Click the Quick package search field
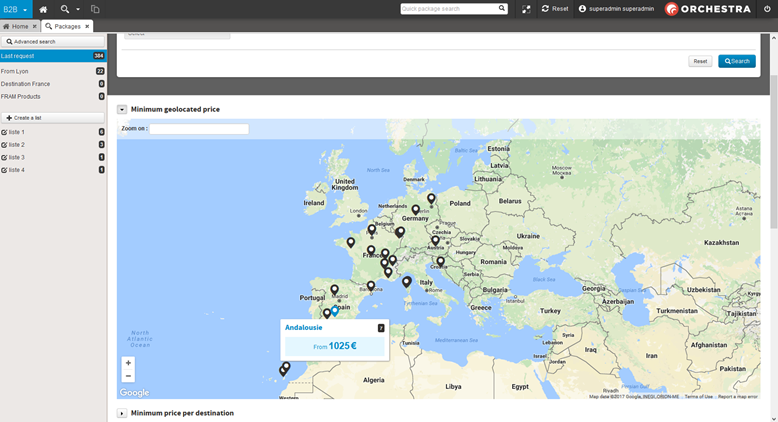778x422 pixels. (448, 9)
